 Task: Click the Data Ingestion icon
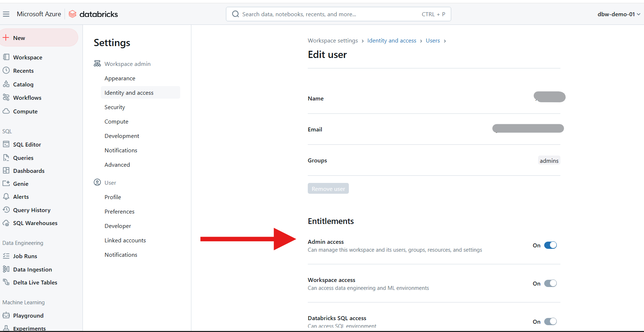pos(6,269)
